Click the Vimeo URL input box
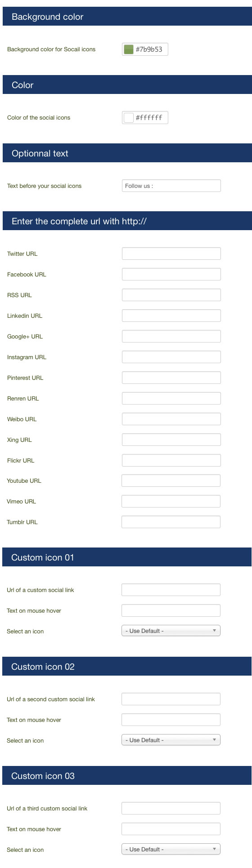This screenshot has height=868, width=252. point(171,501)
